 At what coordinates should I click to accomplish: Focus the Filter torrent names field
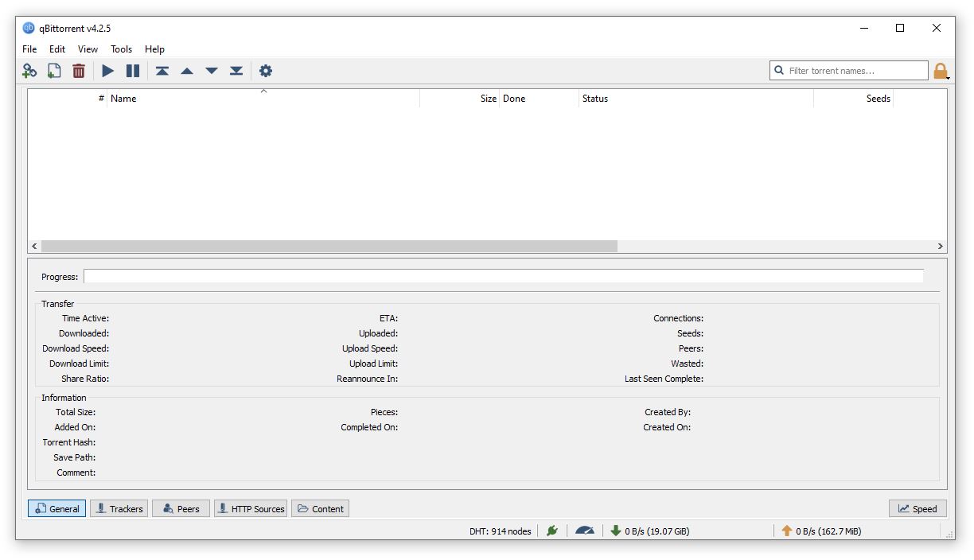click(x=849, y=71)
